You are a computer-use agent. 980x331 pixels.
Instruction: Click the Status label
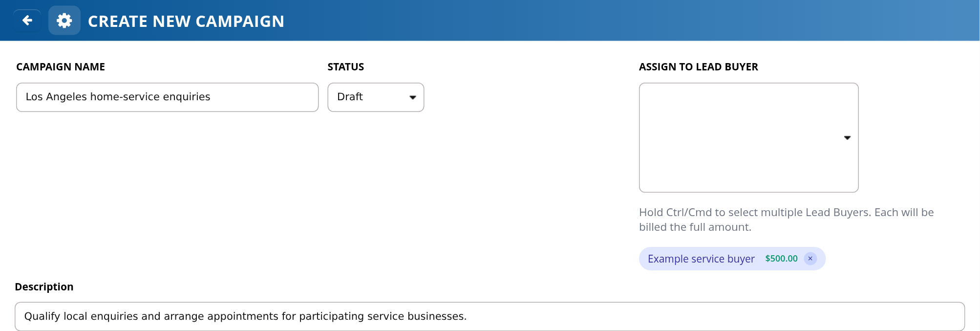point(346,67)
